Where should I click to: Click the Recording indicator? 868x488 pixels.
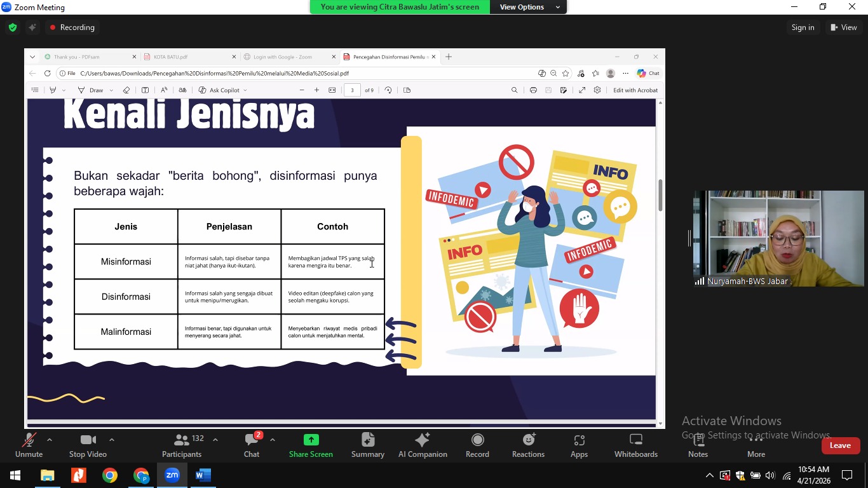pyautogui.click(x=72, y=27)
